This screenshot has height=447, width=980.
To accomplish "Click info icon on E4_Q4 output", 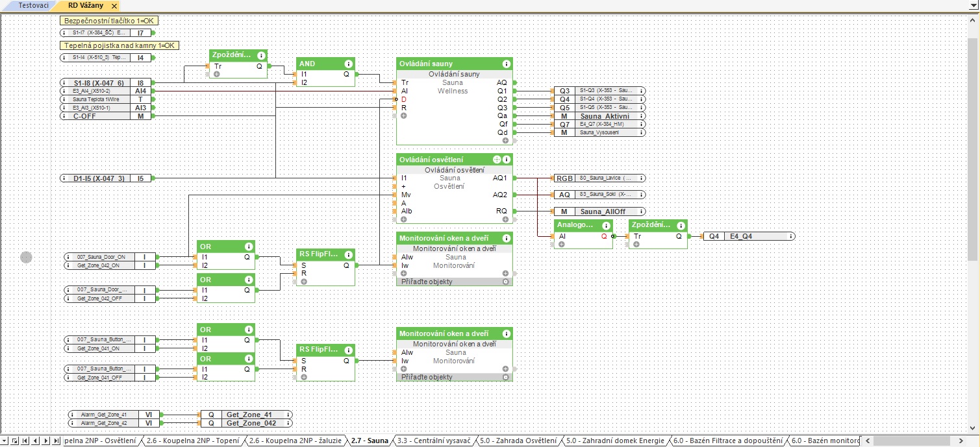I will (790, 237).
